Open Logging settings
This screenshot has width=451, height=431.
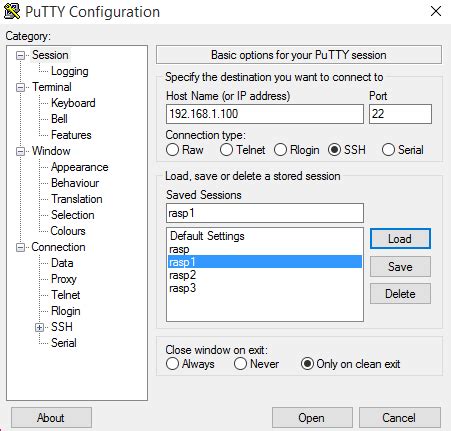(69, 71)
